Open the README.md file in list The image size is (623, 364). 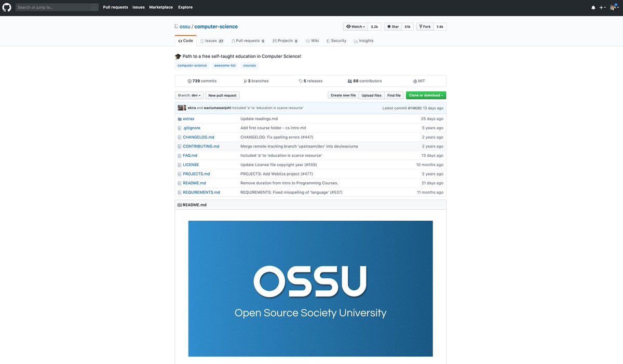[x=194, y=183]
